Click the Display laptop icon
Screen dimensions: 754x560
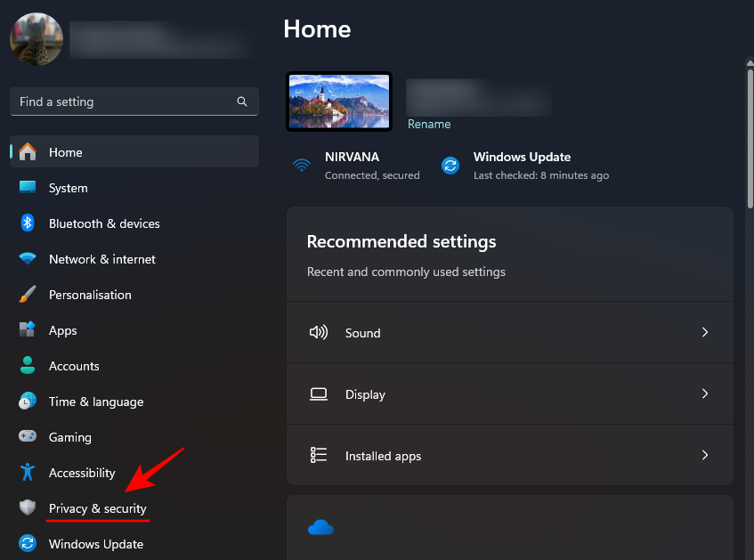pyautogui.click(x=319, y=394)
